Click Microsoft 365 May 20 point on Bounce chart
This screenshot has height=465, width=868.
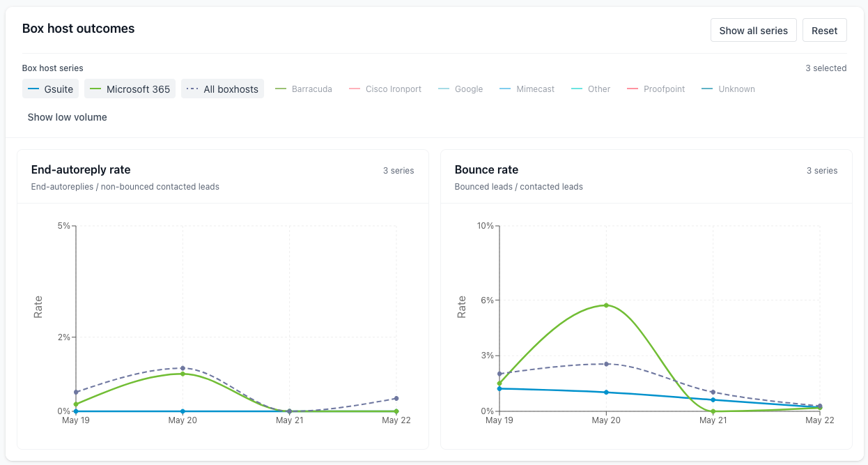[606, 305]
